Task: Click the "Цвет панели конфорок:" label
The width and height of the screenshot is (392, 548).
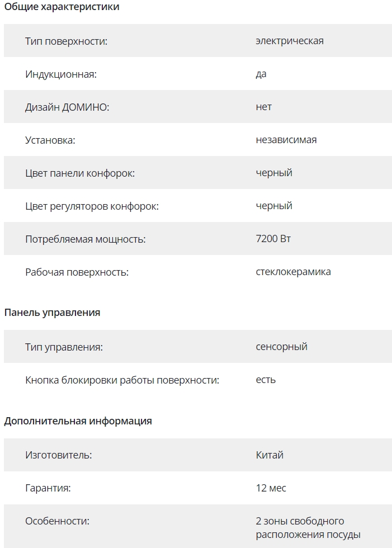Action: [80, 173]
